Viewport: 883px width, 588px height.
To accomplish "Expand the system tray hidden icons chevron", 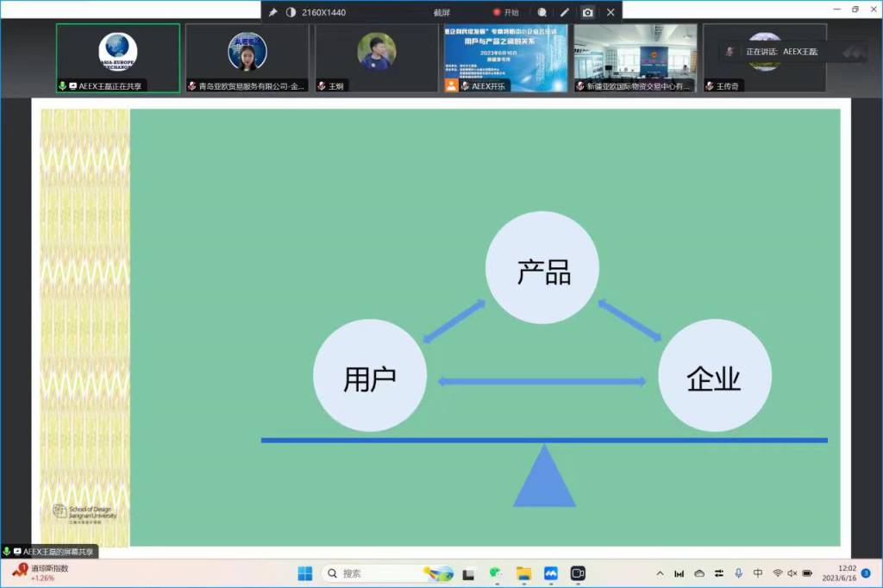I will click(x=660, y=573).
